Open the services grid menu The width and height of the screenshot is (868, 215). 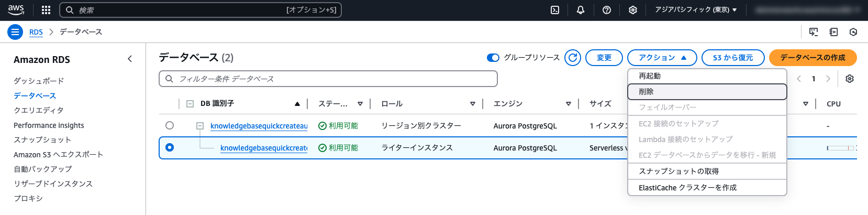pyautogui.click(x=46, y=10)
